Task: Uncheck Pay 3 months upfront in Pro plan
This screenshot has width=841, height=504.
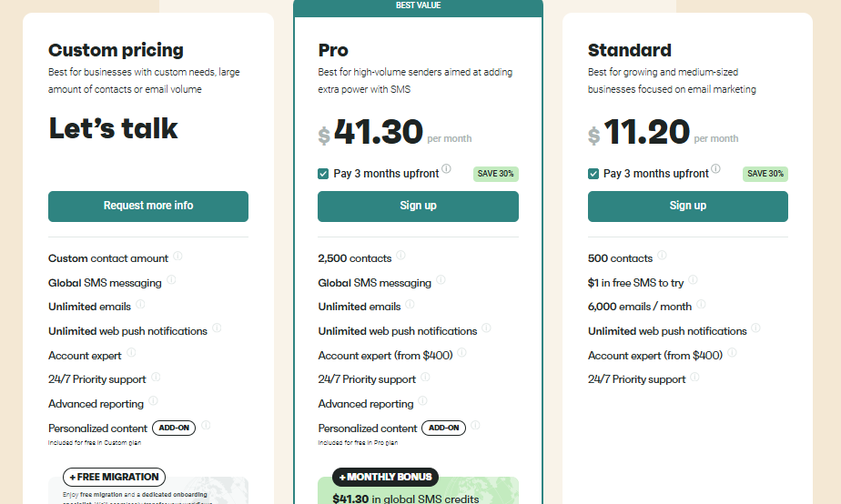Action: (x=323, y=174)
